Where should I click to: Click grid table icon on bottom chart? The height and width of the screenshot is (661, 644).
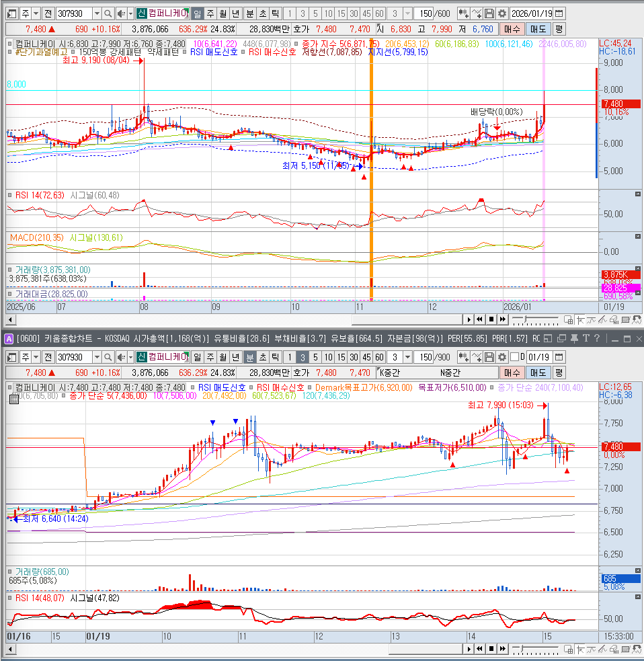point(14,399)
